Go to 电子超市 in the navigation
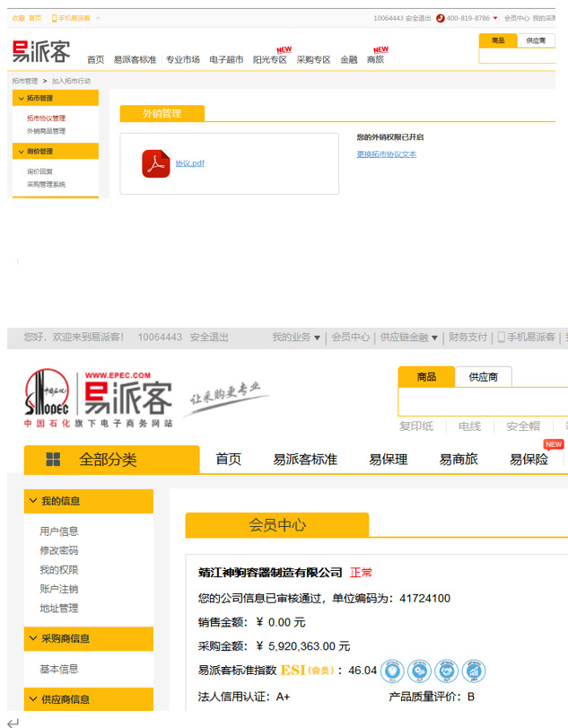568x728 pixels. [x=226, y=59]
